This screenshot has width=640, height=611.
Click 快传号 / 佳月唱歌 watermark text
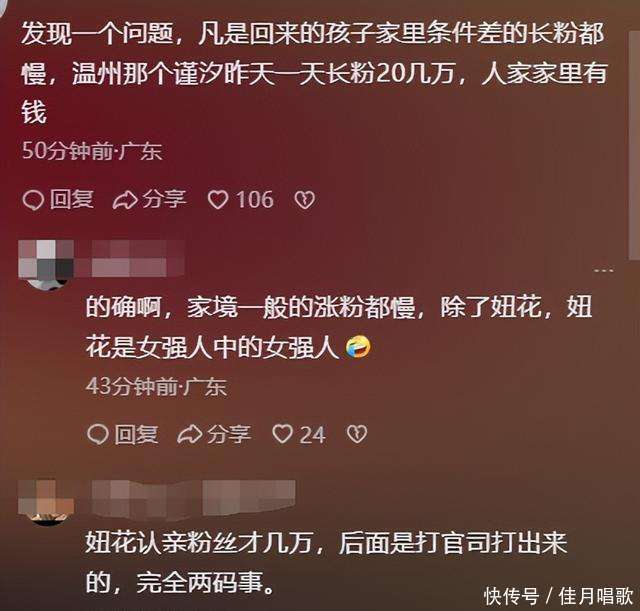(558, 597)
